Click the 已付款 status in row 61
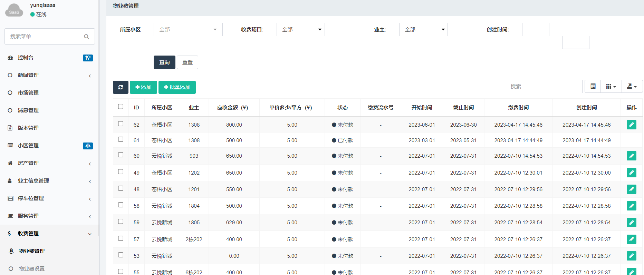The image size is (644, 275). coord(343,140)
